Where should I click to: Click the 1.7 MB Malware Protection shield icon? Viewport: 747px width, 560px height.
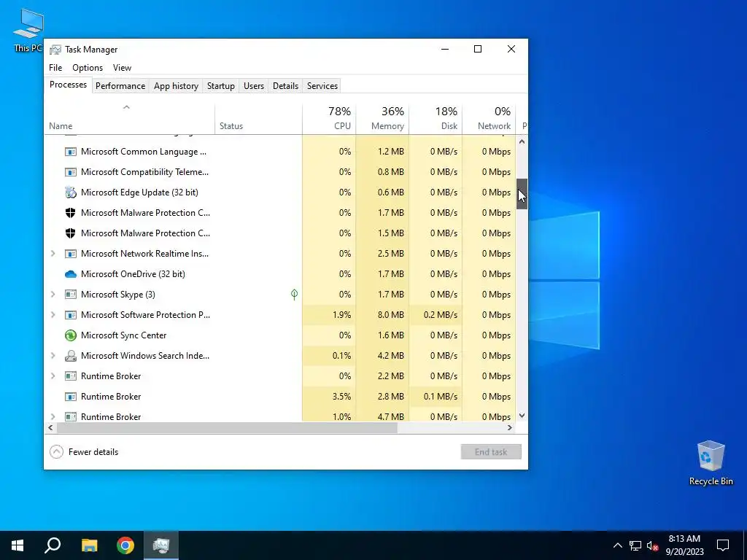71,213
